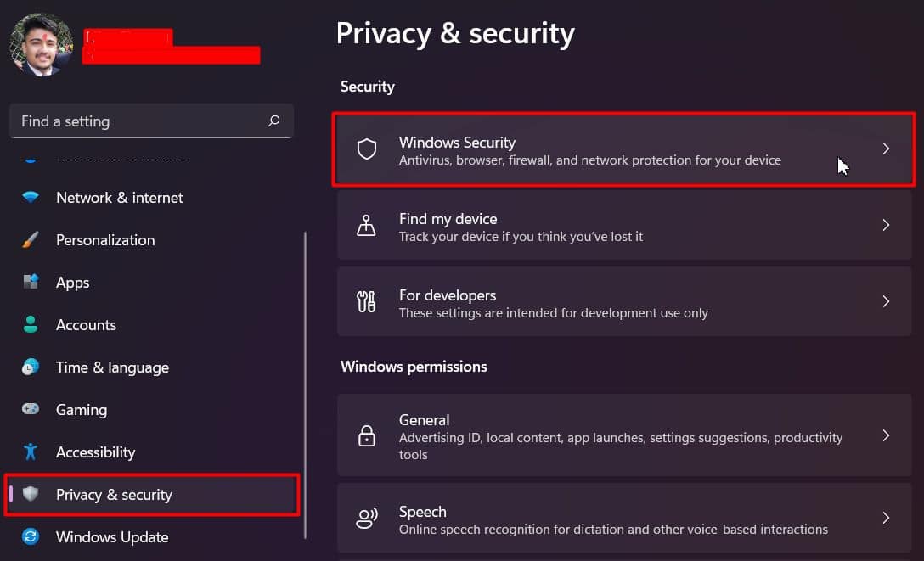The image size is (924, 561).
Task: Click the Find my device icon
Action: pos(366,226)
